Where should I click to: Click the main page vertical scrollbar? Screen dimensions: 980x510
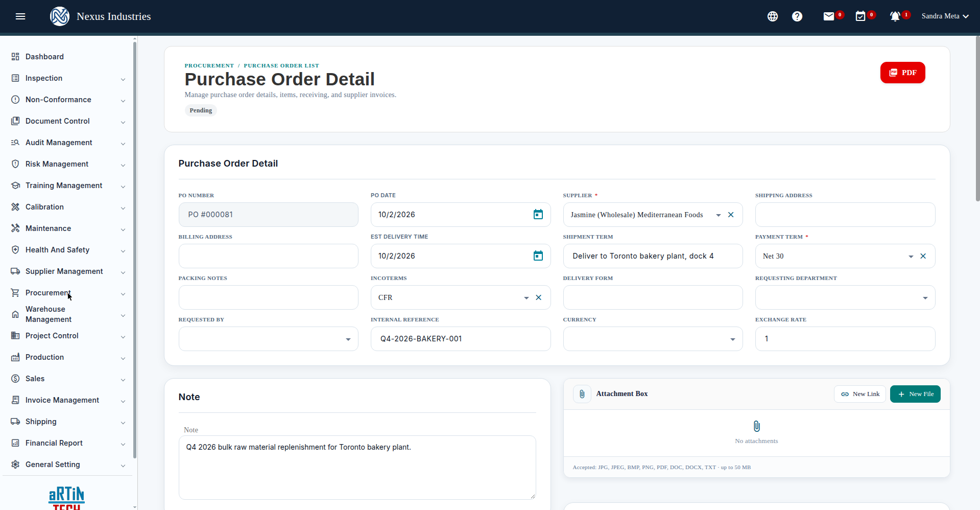click(977, 119)
